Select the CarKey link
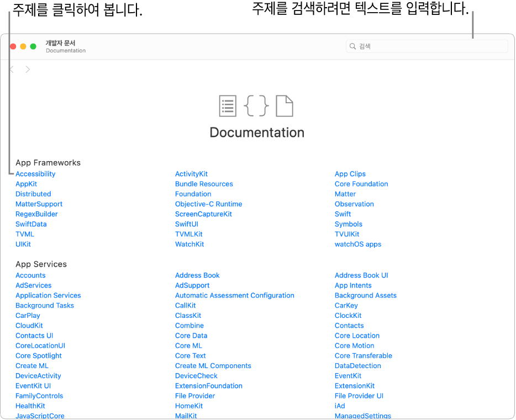The image size is (516, 420). coord(346,306)
